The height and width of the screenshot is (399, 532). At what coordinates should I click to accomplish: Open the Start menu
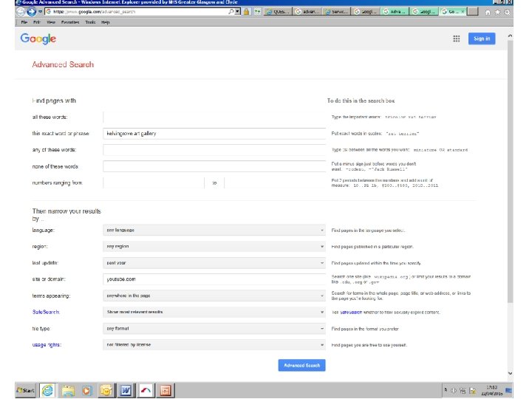click(x=25, y=391)
